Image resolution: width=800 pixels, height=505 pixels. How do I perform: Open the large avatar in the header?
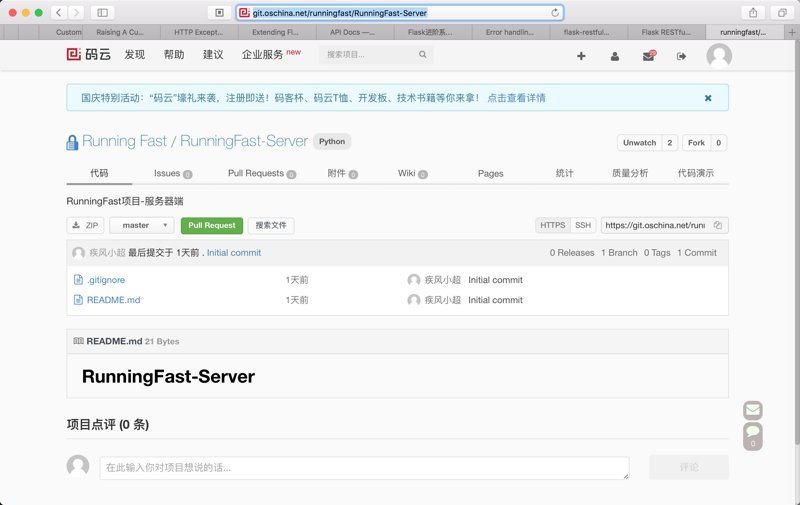coord(719,56)
